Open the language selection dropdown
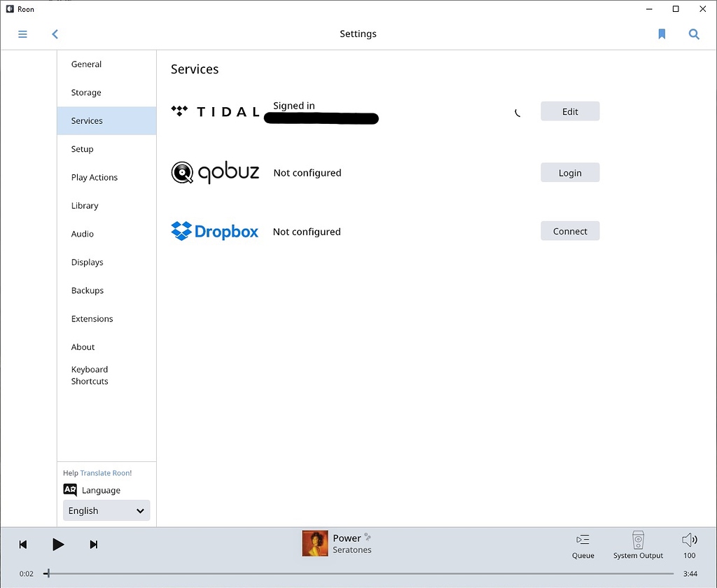The image size is (717, 588). tap(106, 510)
